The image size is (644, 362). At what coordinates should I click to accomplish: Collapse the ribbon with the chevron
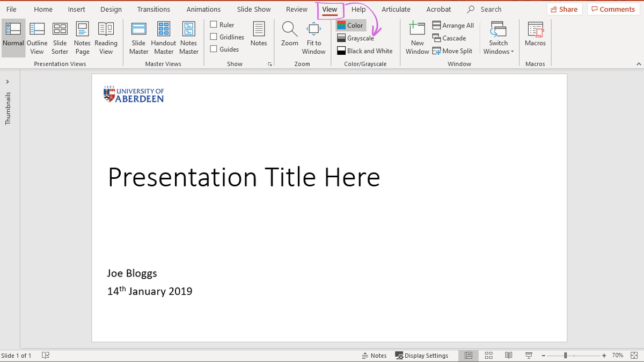pos(638,64)
